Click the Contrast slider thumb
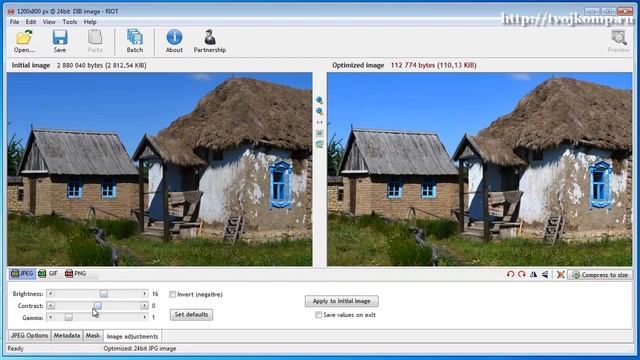The height and width of the screenshot is (360, 640). (x=98, y=306)
